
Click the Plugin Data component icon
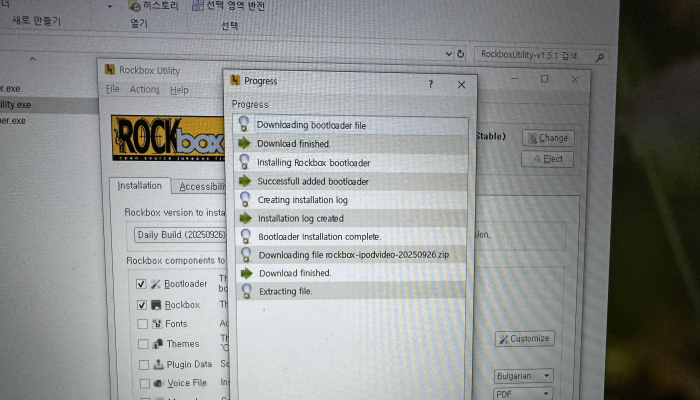(x=158, y=364)
